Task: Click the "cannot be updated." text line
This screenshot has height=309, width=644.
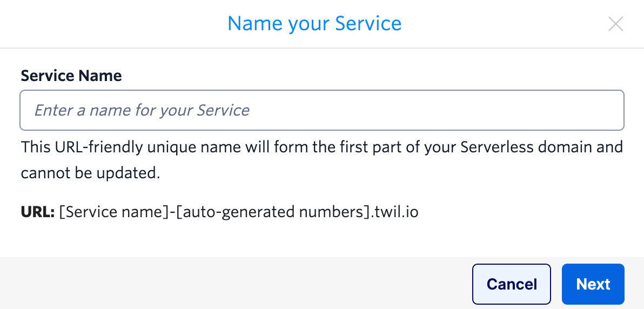Action: 91,173
